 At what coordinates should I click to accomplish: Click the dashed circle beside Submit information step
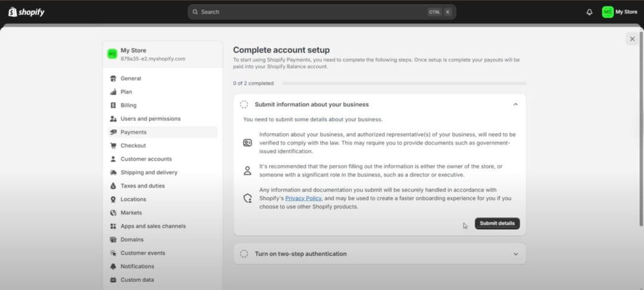point(244,104)
